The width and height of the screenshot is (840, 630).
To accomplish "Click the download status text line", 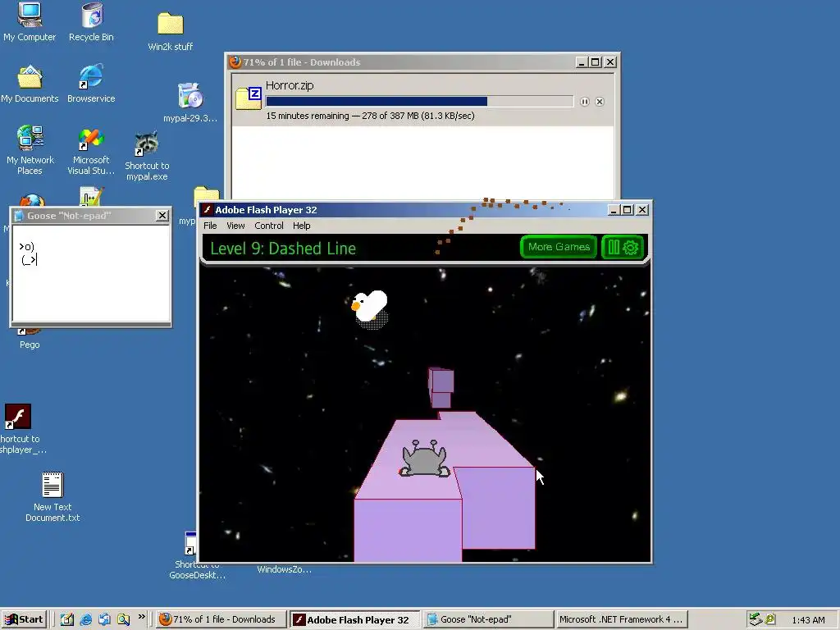I will pos(370,116).
